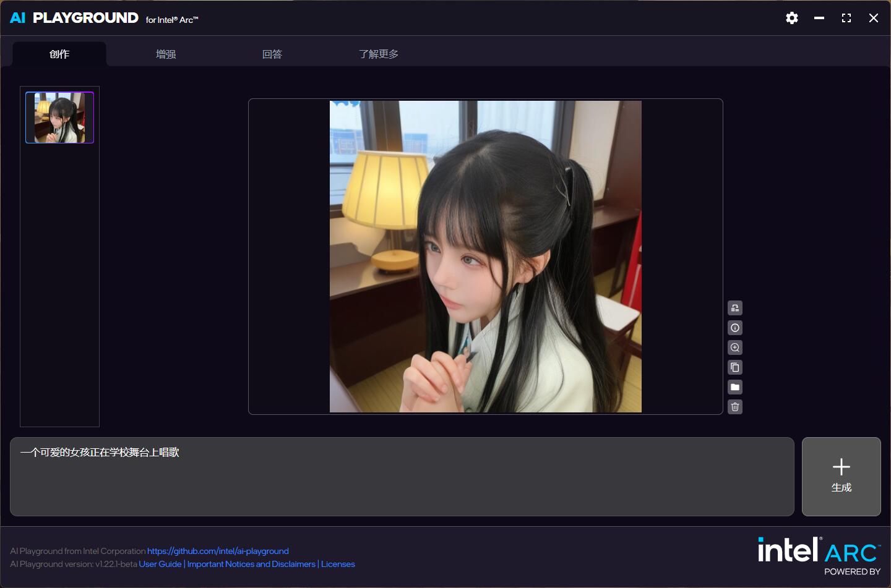The width and height of the screenshot is (891, 588).
Task: Switch to the 增强 tab
Action: tap(166, 54)
